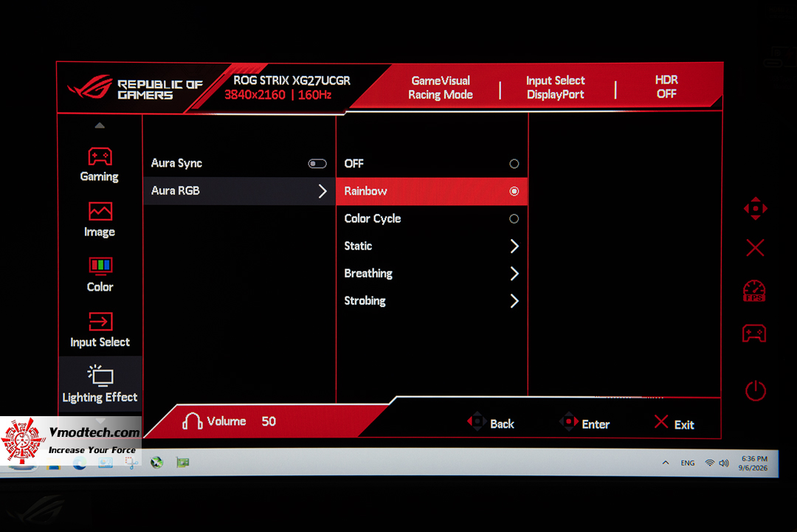Click the Back label

click(502, 424)
